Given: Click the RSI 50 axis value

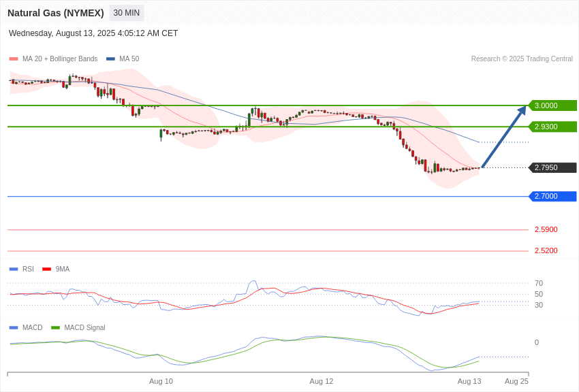Looking at the screenshot, I should (539, 294).
